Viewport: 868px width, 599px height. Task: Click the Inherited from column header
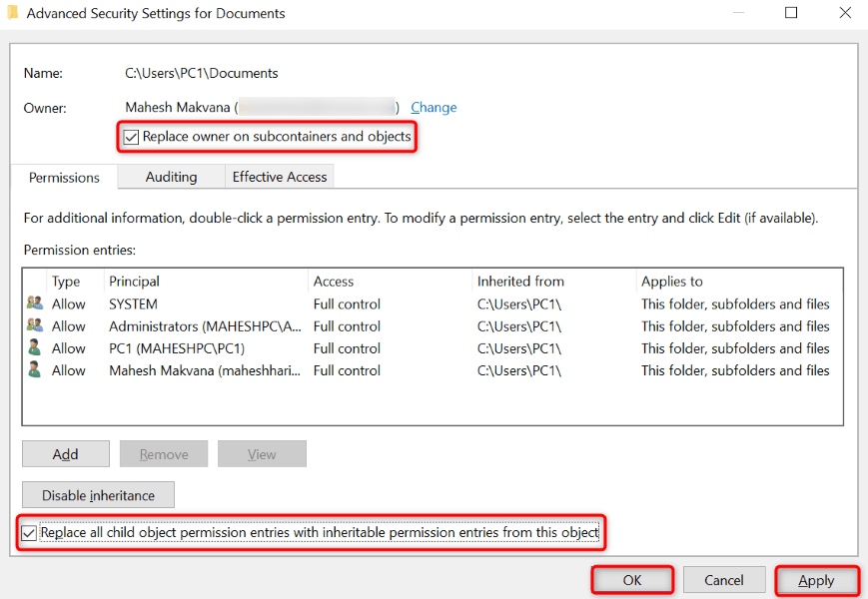coord(520,282)
